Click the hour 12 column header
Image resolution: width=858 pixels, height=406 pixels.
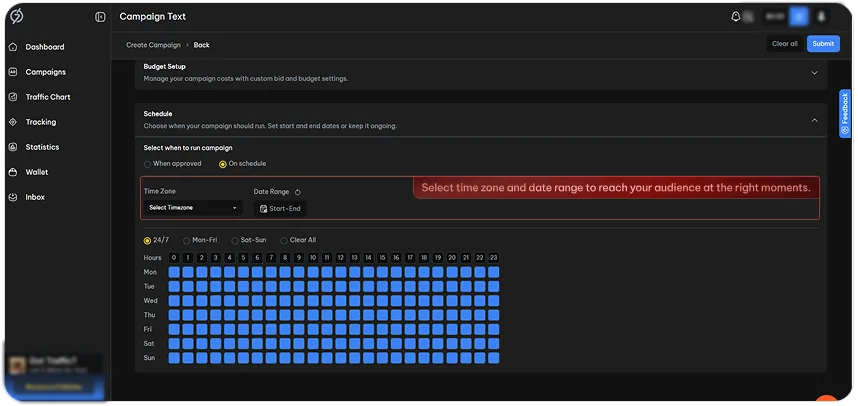pos(340,258)
